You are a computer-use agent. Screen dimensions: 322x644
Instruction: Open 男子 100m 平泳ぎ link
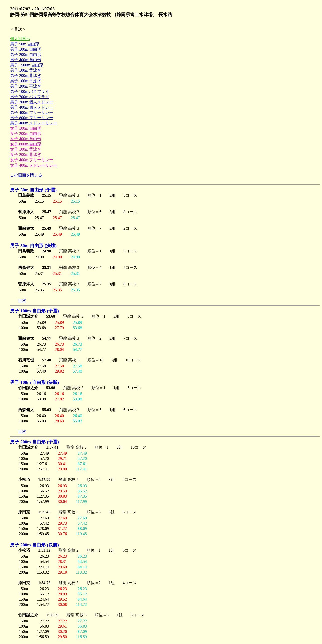tap(26, 81)
